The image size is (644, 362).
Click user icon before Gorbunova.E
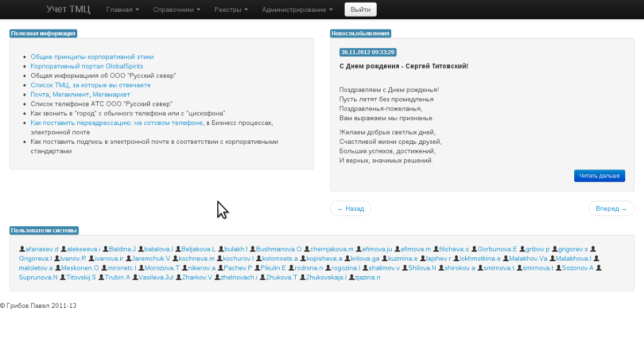click(474, 249)
